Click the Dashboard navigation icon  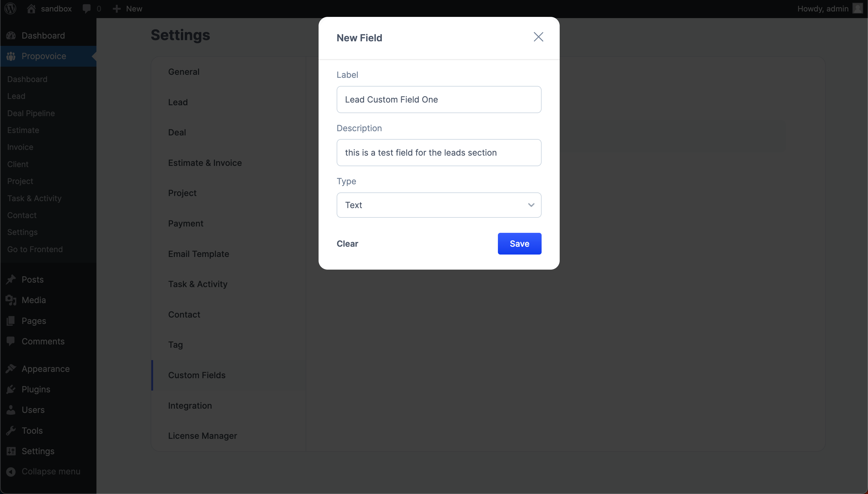pyautogui.click(x=12, y=35)
